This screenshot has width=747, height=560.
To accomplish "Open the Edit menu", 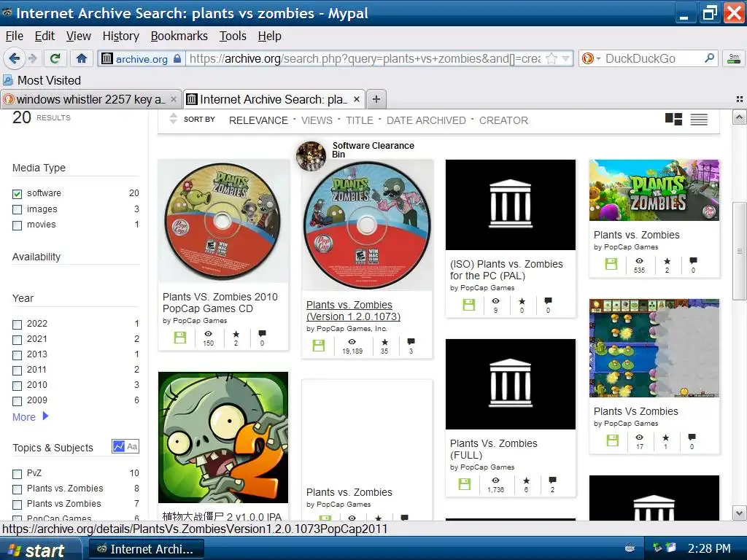I will [44, 36].
